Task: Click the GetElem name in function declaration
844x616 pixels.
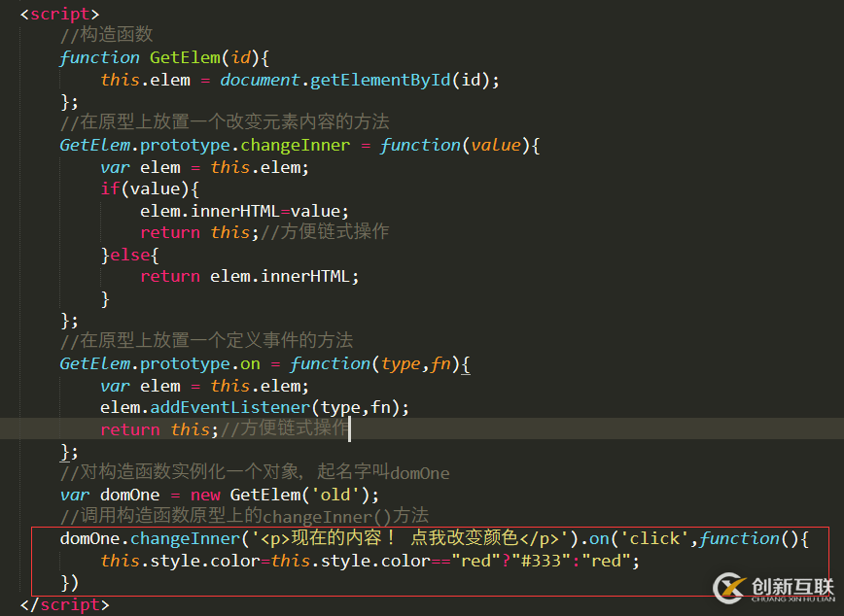Action: coord(185,57)
